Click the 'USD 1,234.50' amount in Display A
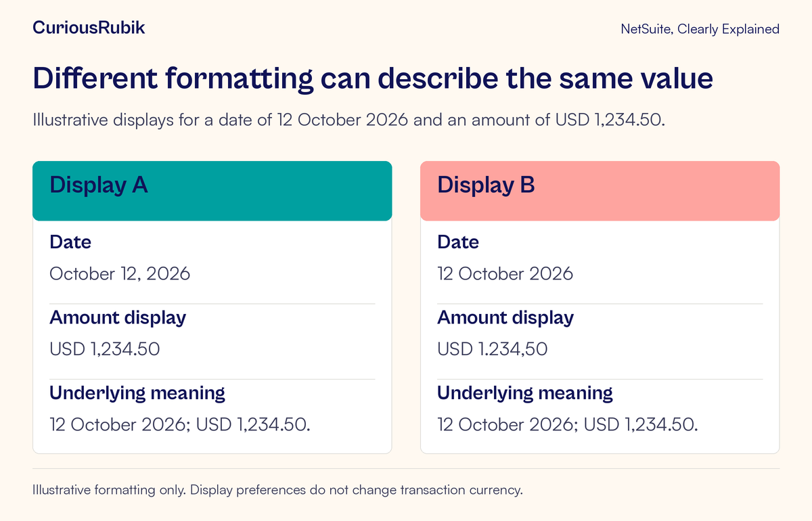 [105, 350]
